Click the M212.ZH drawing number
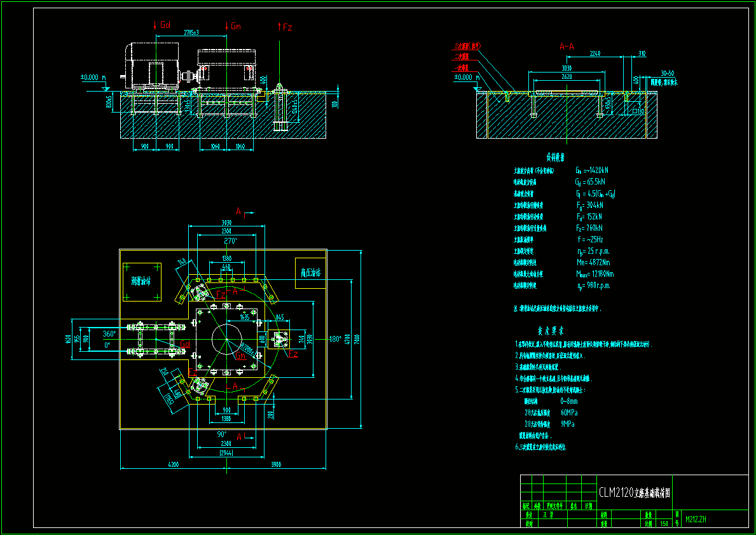The height and width of the screenshot is (535, 756). coord(696,520)
